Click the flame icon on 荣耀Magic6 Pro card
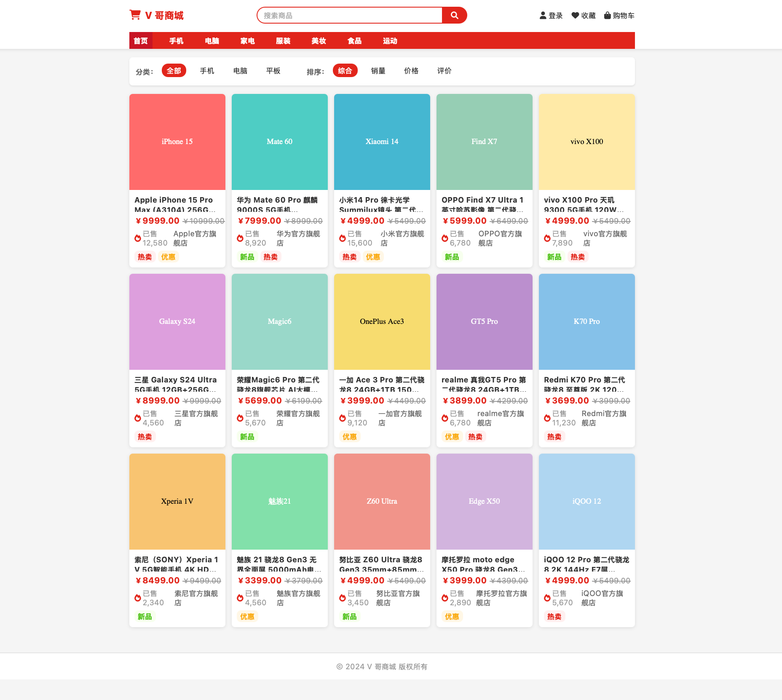The width and height of the screenshot is (782, 700). (240, 418)
